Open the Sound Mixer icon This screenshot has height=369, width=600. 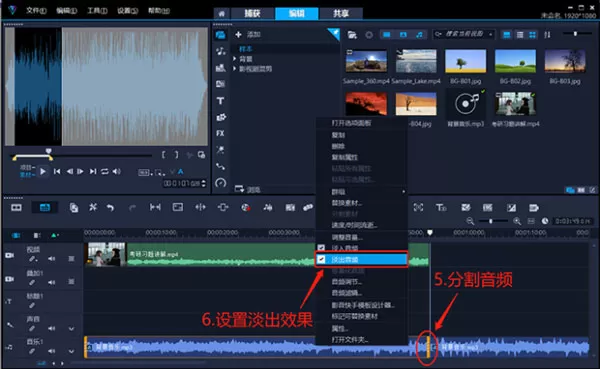(268, 207)
